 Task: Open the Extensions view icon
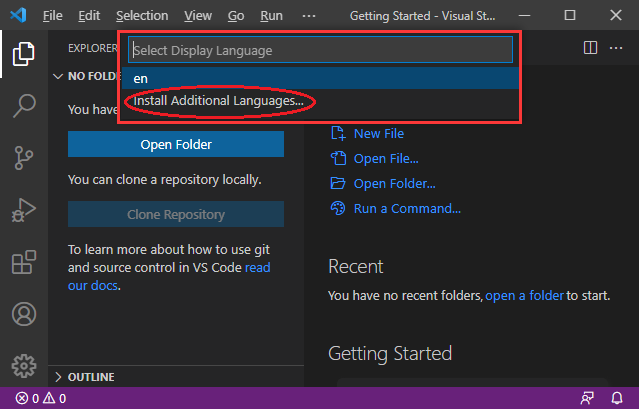tap(24, 262)
